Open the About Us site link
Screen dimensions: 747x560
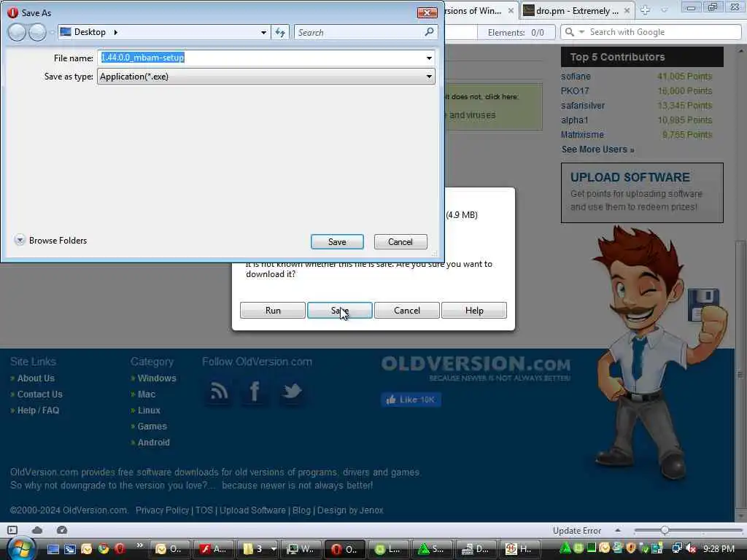coord(36,378)
